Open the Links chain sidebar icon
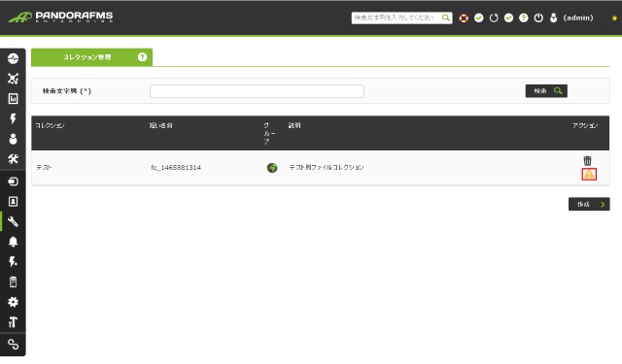Viewport: 622px width, 364px height. tap(13, 345)
